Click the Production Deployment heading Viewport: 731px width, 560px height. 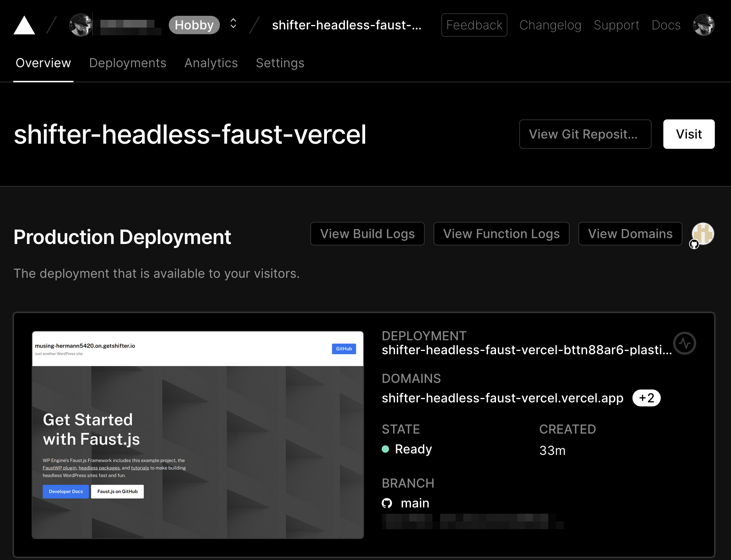point(122,237)
